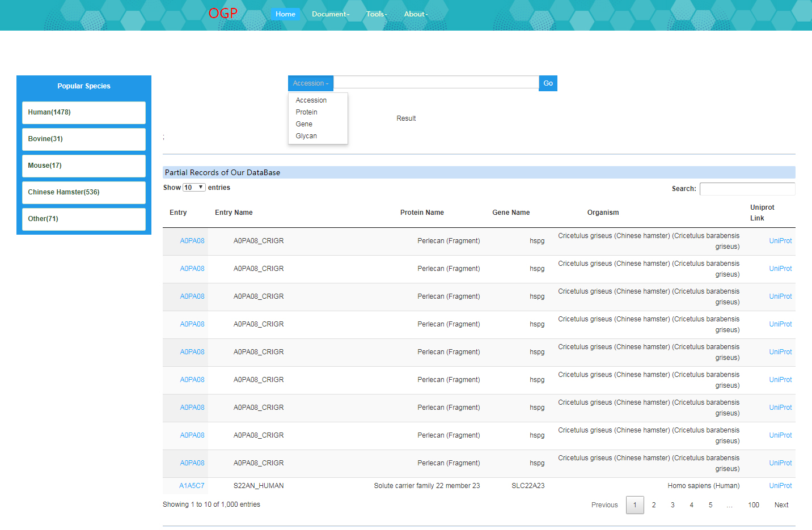Sort by Organism column header
Screen dimensions: 812x530
tap(603, 213)
